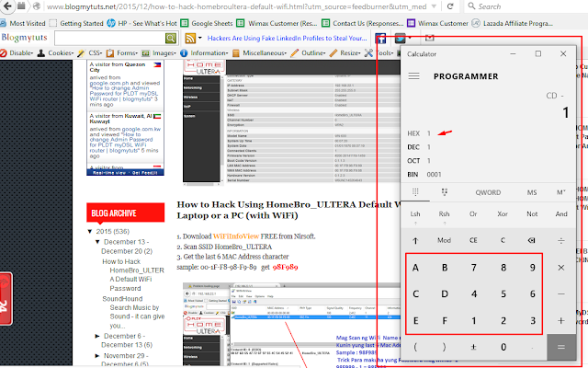Viewport: 588px width, 368px height.
Task: Expand the December 6 - December 13 archive
Action: 97,336
